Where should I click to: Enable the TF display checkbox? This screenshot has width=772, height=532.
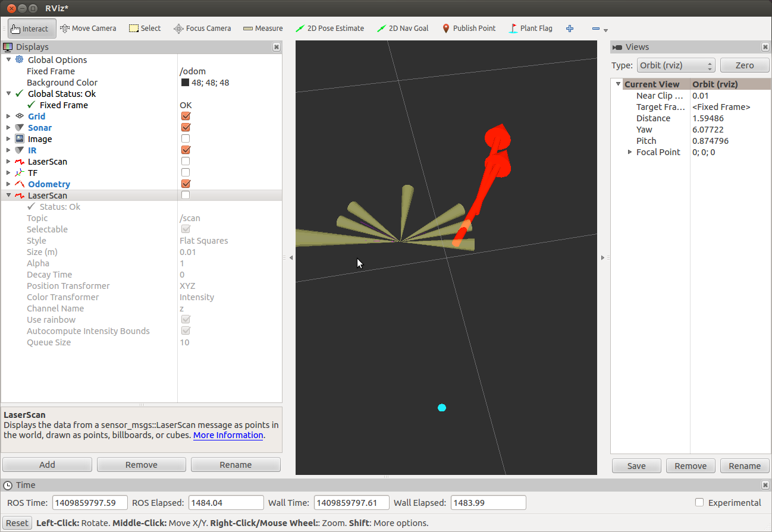pos(186,172)
